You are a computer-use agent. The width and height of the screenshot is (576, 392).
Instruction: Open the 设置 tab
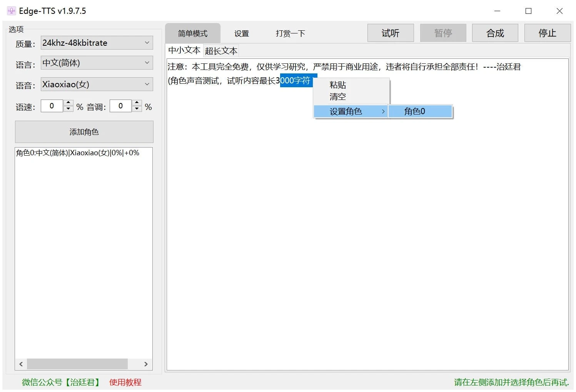[241, 34]
